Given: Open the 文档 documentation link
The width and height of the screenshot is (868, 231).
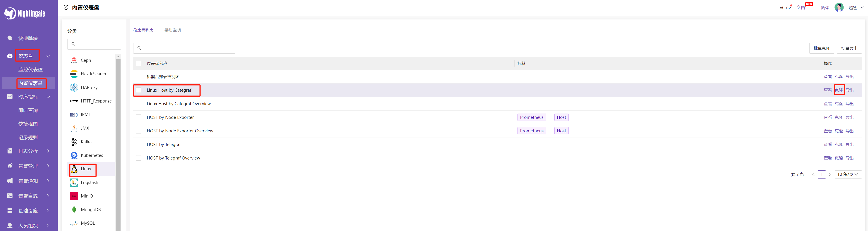Looking at the screenshot, I should click(x=801, y=7).
